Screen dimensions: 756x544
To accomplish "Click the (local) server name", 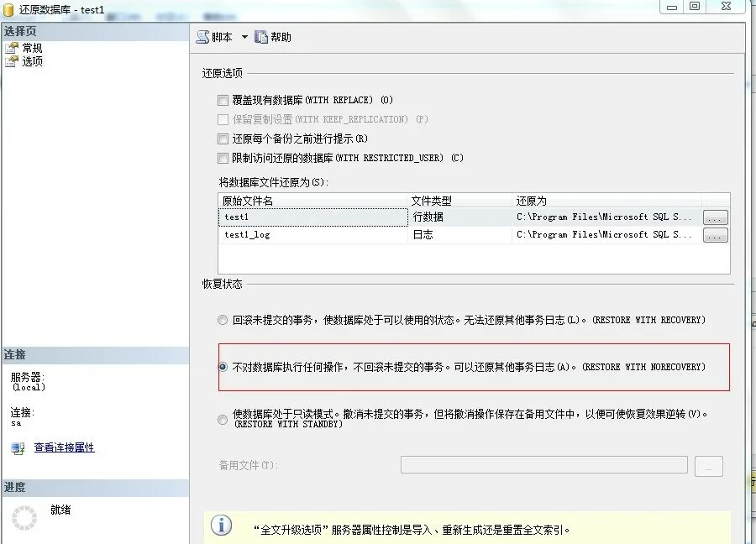I will click(29, 387).
